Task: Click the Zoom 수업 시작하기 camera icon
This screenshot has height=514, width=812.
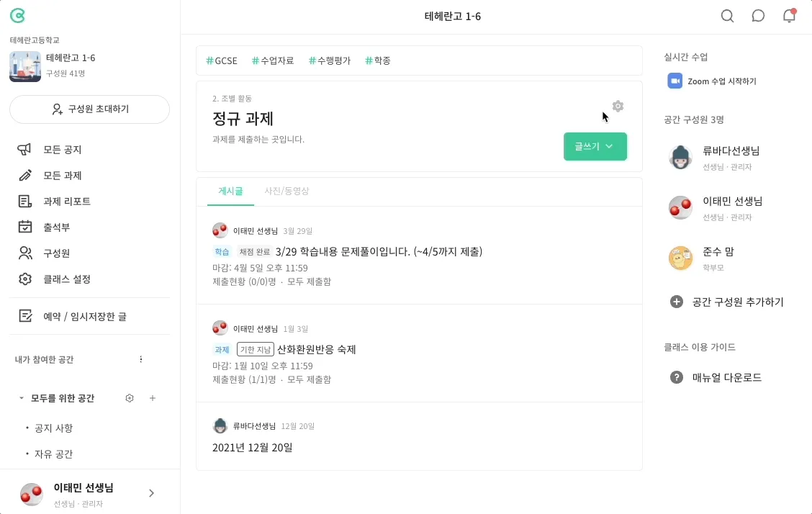Action: (x=675, y=81)
